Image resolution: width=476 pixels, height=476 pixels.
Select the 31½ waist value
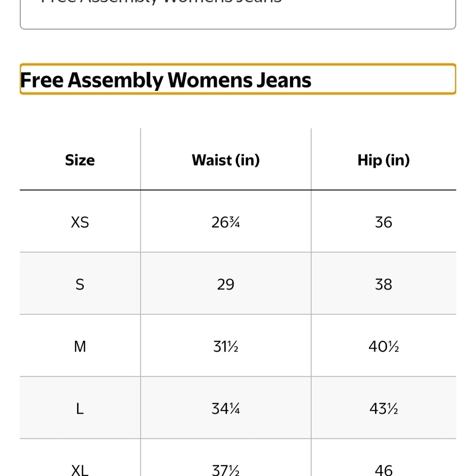(x=226, y=347)
